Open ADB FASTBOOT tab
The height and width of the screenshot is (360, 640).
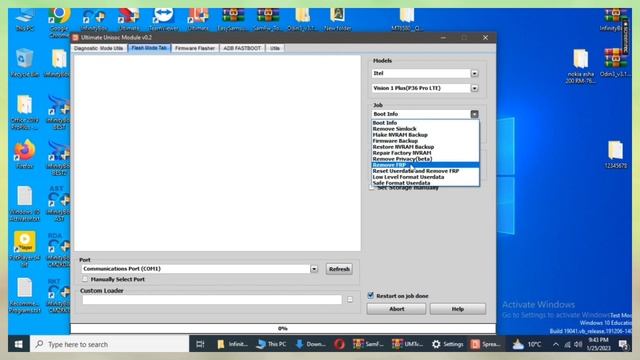242,48
